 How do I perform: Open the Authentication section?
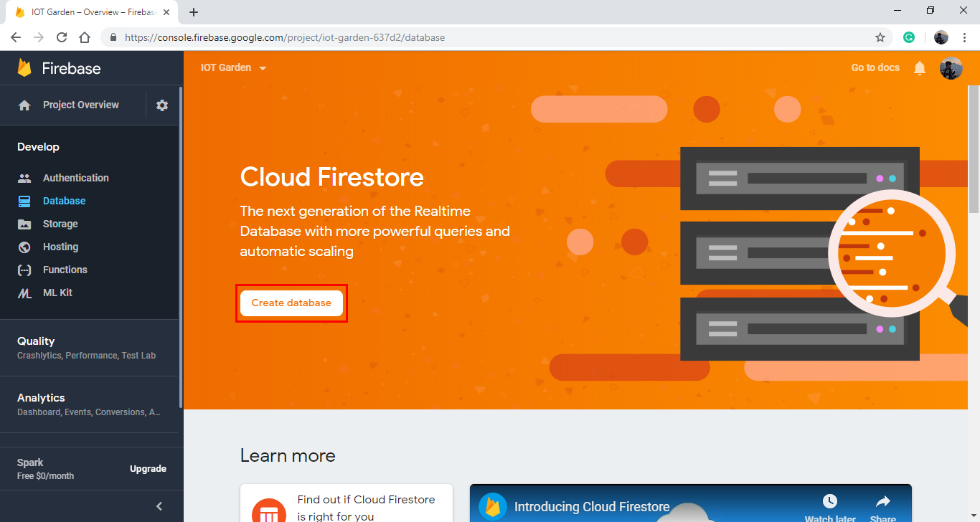[x=75, y=177]
